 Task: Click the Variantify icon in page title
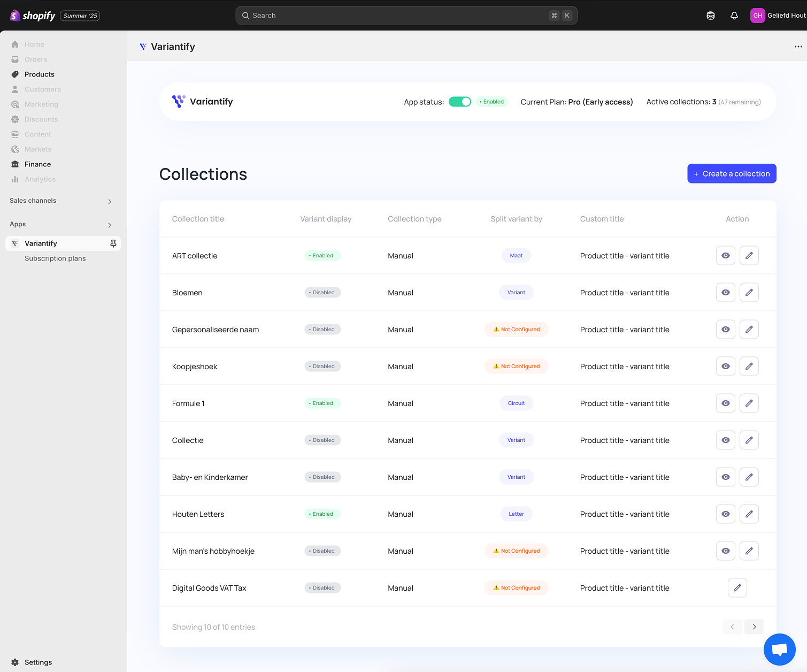pyautogui.click(x=143, y=47)
